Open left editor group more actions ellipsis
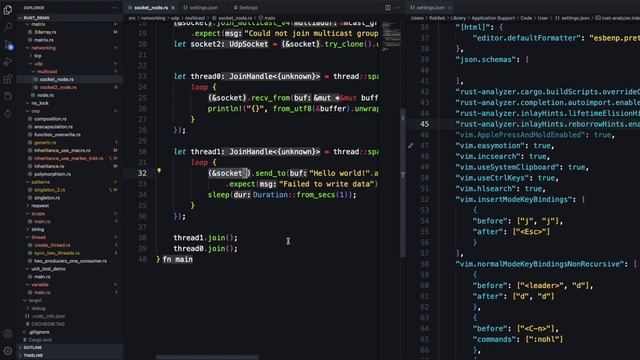 (x=397, y=7)
